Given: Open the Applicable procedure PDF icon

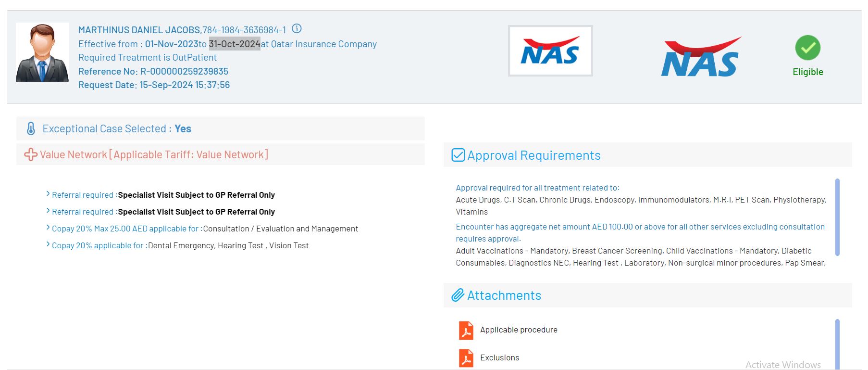Looking at the screenshot, I should click(x=466, y=331).
